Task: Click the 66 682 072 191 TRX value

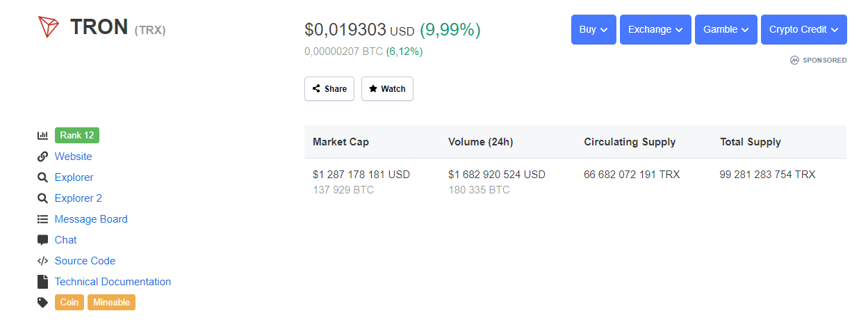Action: pyautogui.click(x=632, y=175)
